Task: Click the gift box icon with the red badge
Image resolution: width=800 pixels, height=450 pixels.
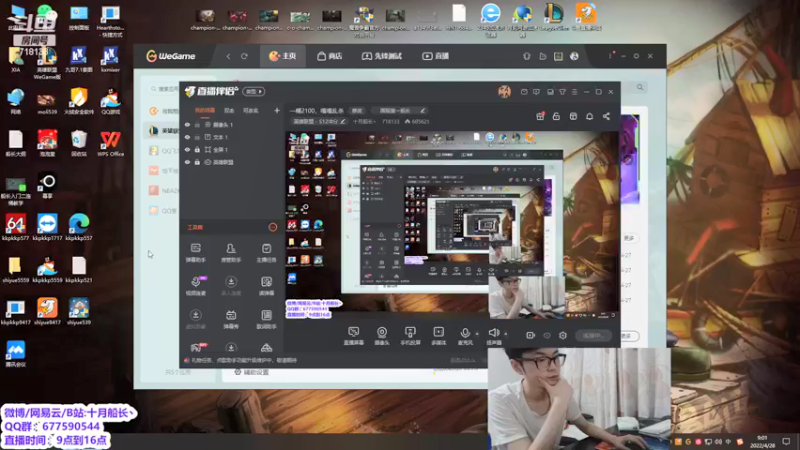Action: 540,116
